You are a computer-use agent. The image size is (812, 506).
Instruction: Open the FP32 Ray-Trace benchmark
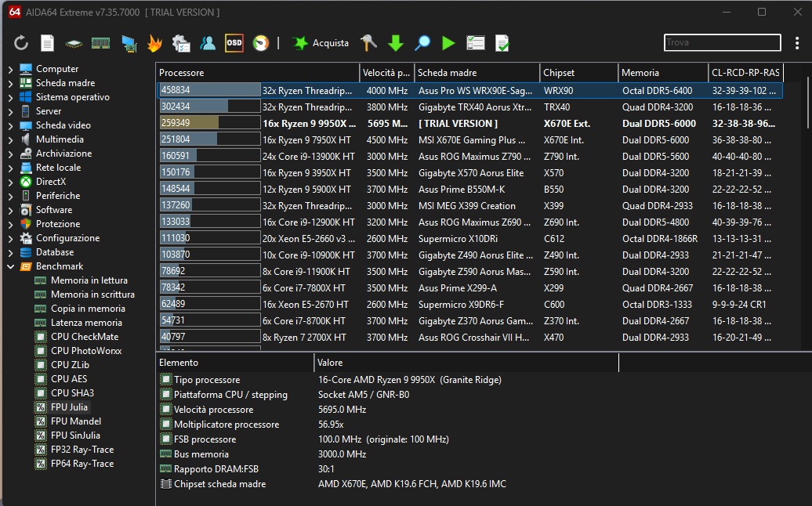click(x=82, y=450)
